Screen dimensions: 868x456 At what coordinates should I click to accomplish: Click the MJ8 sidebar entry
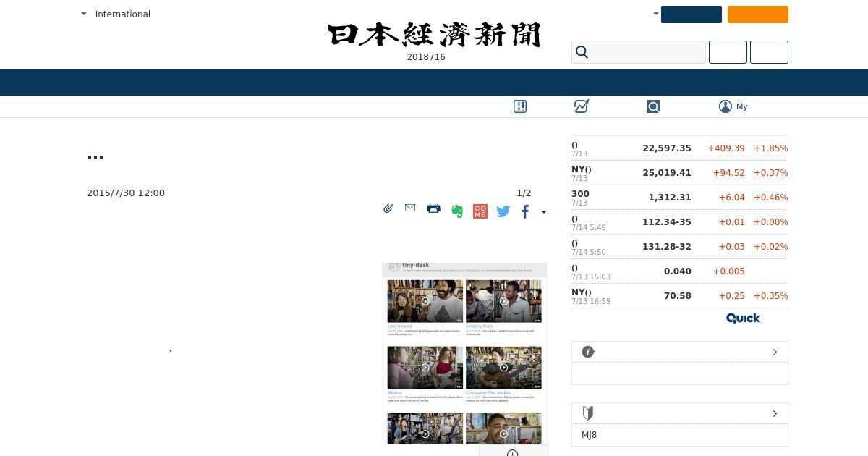590,435
